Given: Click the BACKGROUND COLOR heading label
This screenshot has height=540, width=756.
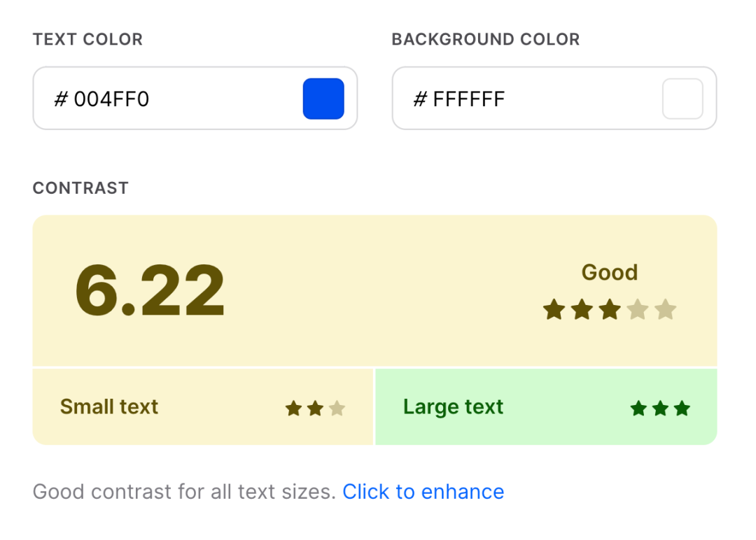Looking at the screenshot, I should [x=486, y=39].
